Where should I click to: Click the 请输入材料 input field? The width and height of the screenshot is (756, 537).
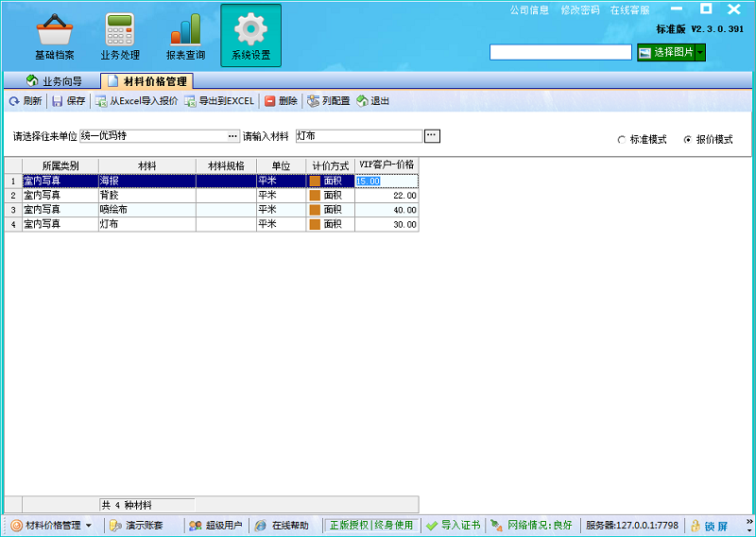(x=359, y=136)
